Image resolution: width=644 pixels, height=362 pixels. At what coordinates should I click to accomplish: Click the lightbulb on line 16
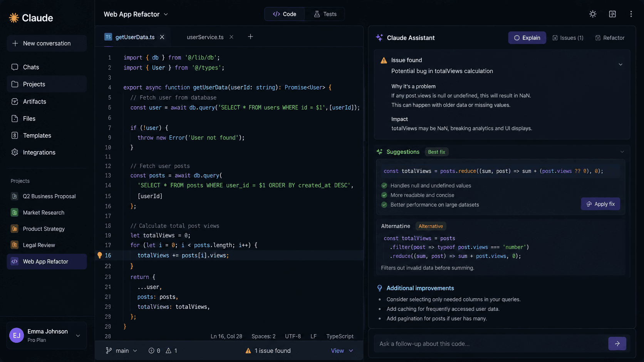(100, 255)
